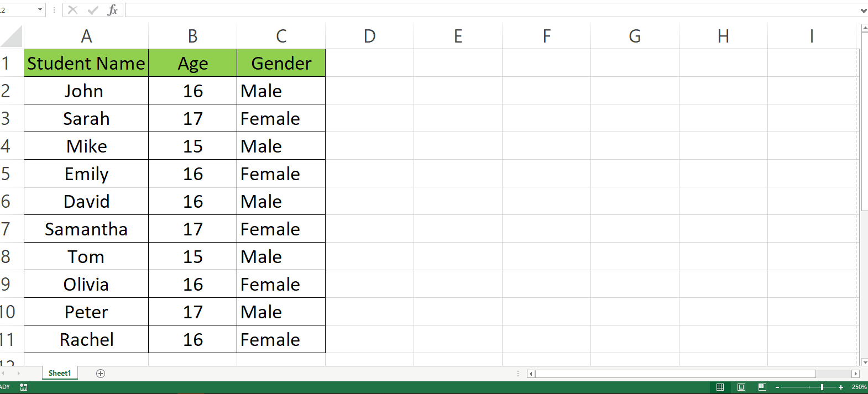Switch to Page Layout view
The image size is (868, 394).
741,387
